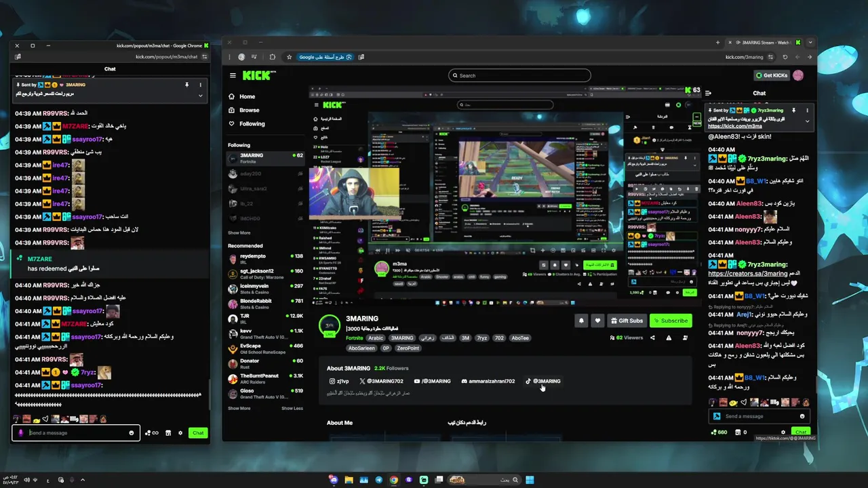868x488 pixels.
Task: Open the emoji picker in popout chat input
Action: [132, 432]
